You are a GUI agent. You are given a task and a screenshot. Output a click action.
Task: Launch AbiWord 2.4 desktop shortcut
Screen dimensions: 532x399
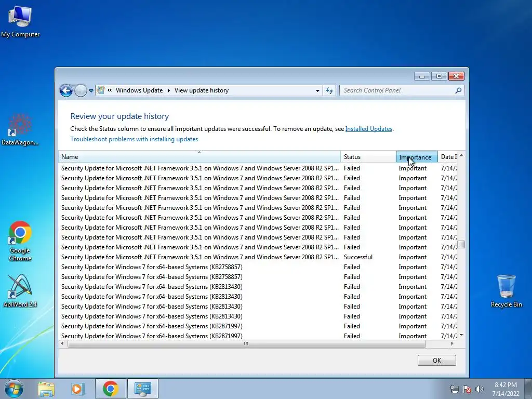(20, 291)
